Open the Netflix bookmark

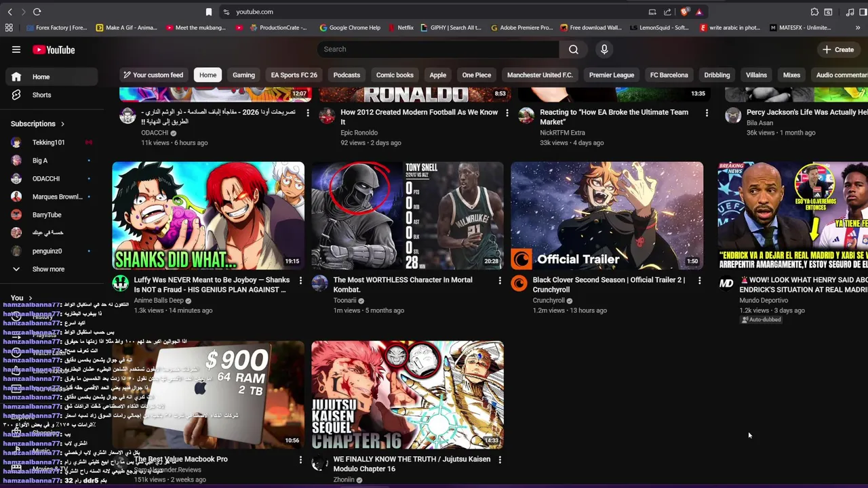(401, 28)
